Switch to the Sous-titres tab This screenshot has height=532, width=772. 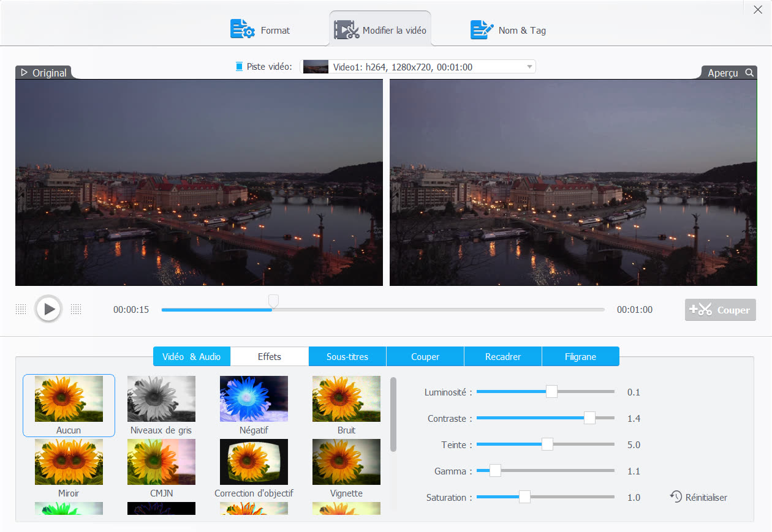pos(347,356)
